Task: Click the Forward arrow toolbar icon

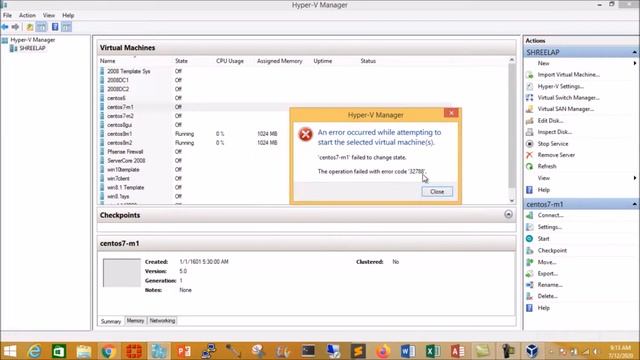Action: [16, 27]
